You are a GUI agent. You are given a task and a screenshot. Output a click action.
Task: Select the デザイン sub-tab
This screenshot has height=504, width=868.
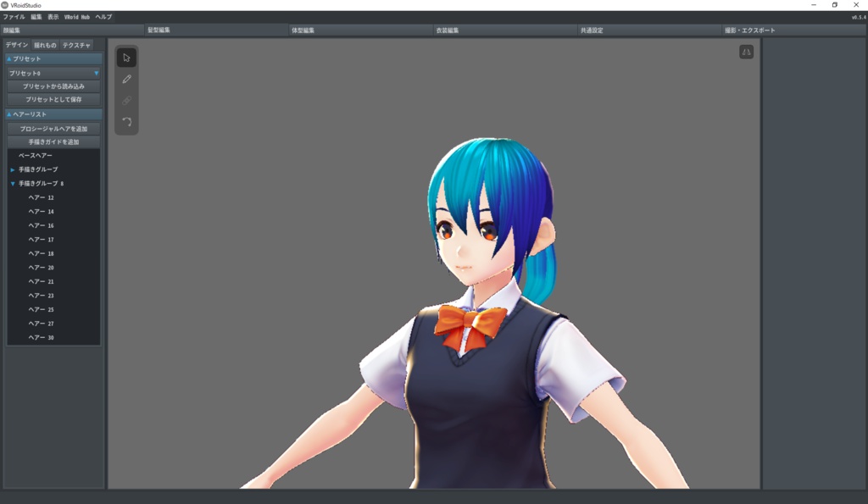point(17,45)
